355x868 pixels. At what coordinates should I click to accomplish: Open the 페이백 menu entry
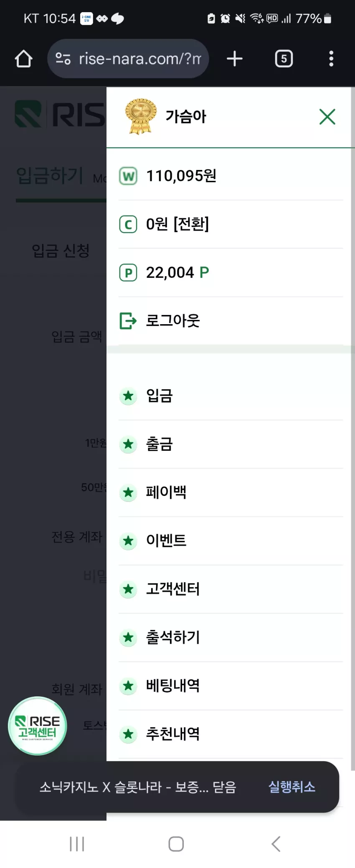click(x=231, y=492)
